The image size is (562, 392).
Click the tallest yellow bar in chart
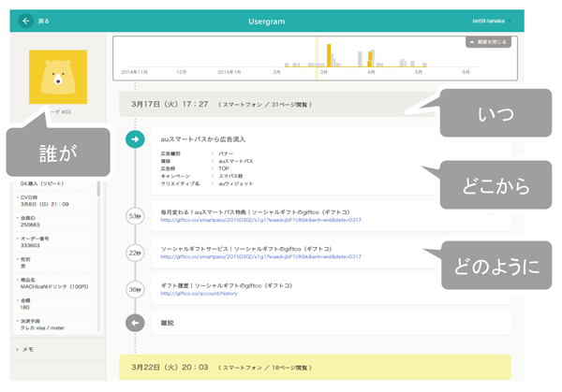tap(329, 55)
